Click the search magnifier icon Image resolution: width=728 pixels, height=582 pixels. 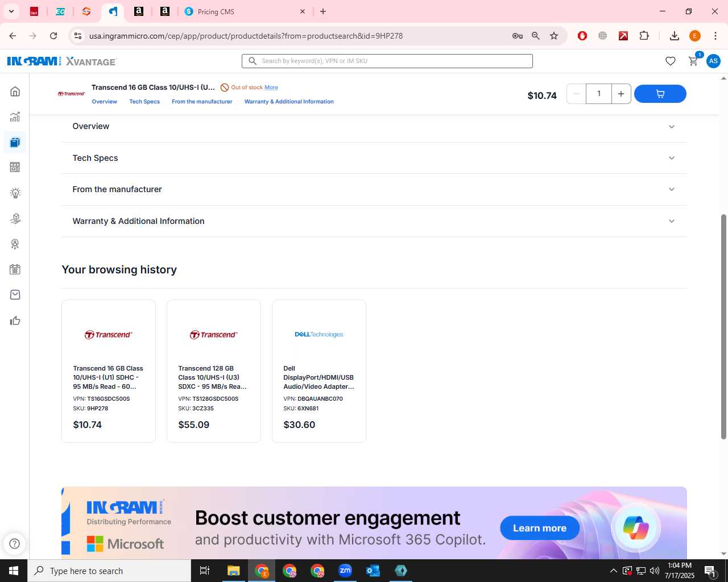[253, 61]
